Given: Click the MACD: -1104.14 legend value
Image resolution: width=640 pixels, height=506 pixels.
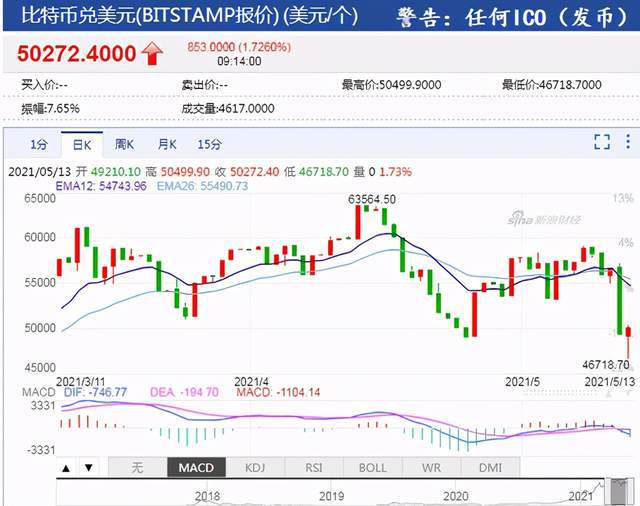Looking at the screenshot, I should tap(278, 393).
